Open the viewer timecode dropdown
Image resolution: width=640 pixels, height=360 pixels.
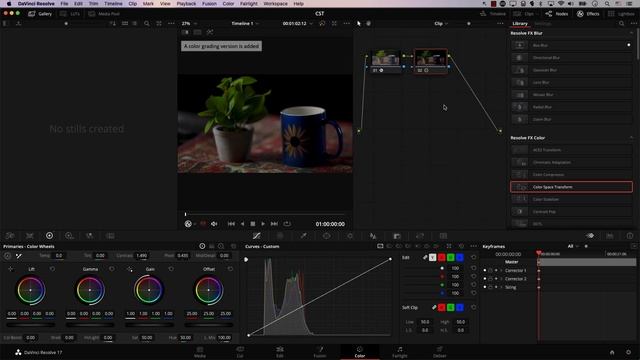click(298, 24)
